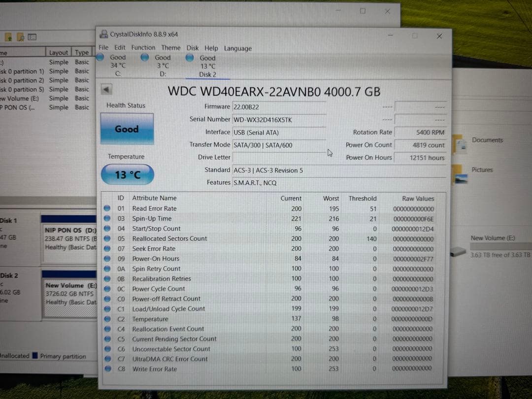
Task: Click the status icon for Write Error Rate
Action: point(108,368)
